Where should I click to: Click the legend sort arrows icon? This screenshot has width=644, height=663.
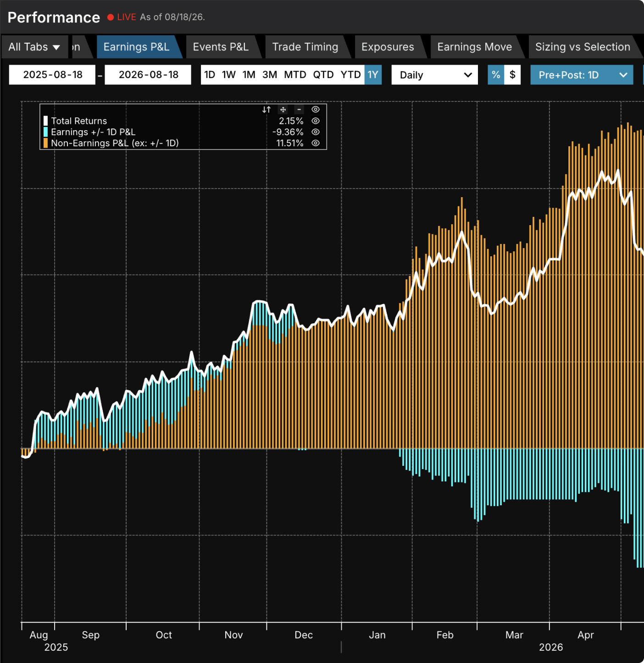[266, 110]
